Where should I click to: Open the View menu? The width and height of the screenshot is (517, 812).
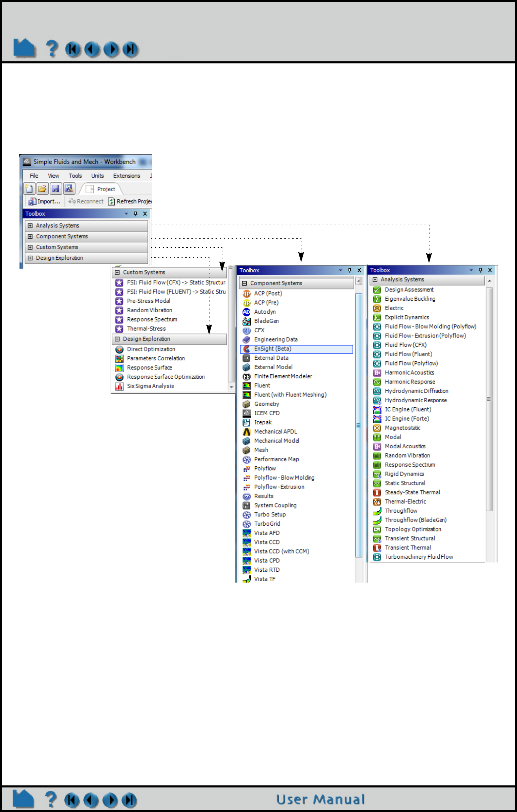click(x=53, y=176)
